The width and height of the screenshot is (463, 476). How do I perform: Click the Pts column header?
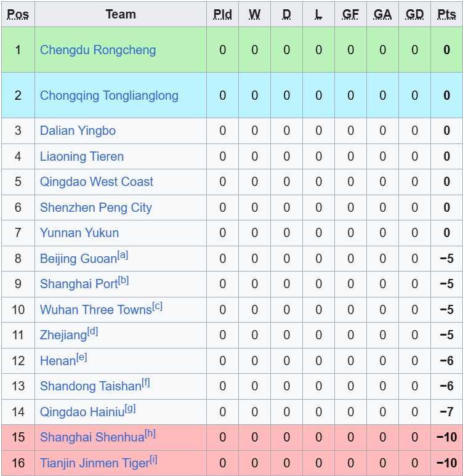click(x=446, y=14)
